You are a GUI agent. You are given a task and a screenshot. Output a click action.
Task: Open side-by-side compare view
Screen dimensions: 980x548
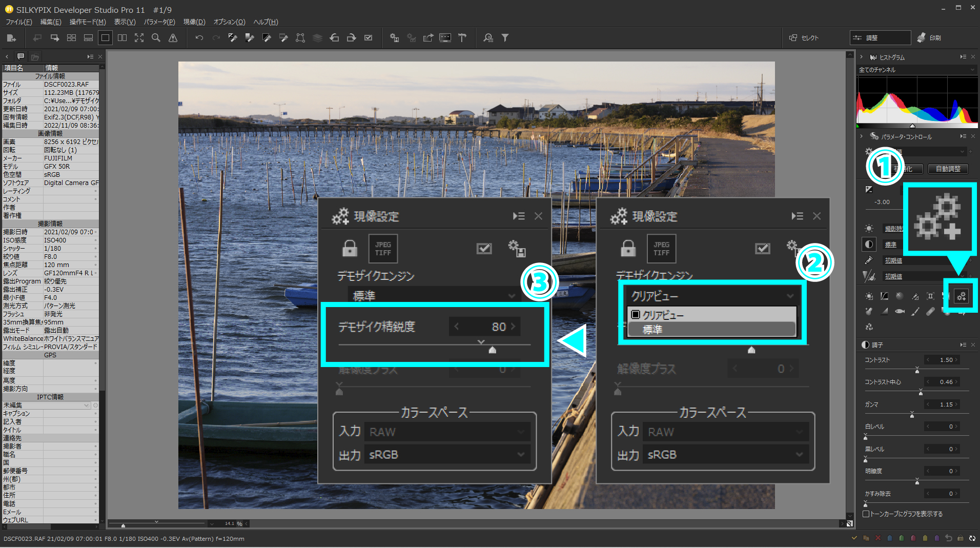[122, 38]
